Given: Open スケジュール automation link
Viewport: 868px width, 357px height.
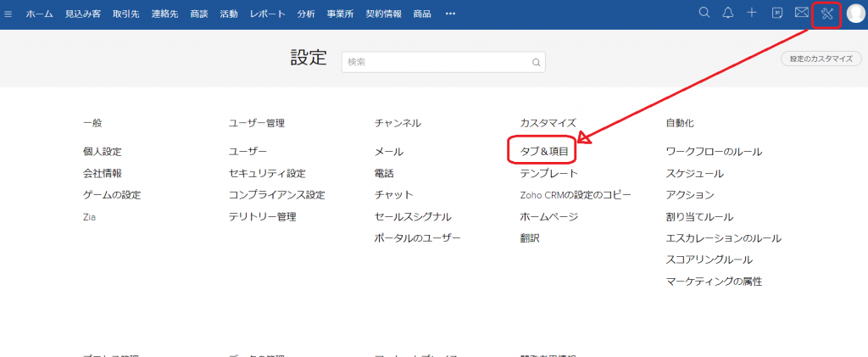Looking at the screenshot, I should [x=695, y=173].
